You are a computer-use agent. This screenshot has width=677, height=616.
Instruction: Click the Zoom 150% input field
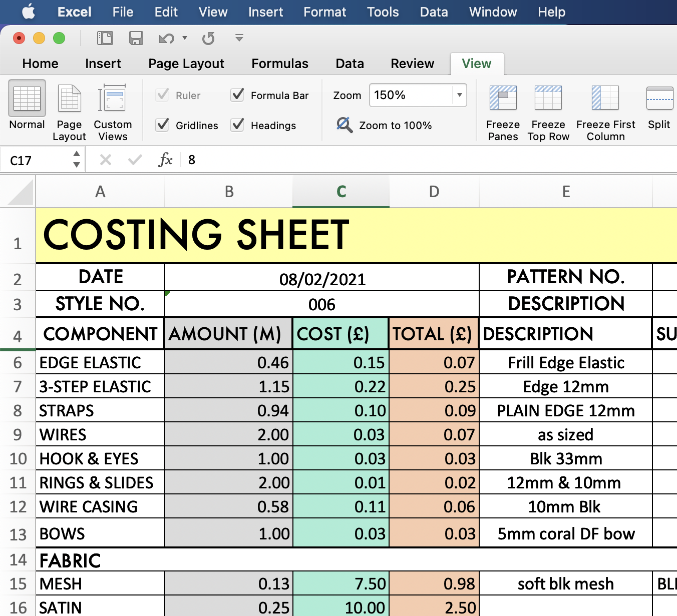(x=411, y=95)
